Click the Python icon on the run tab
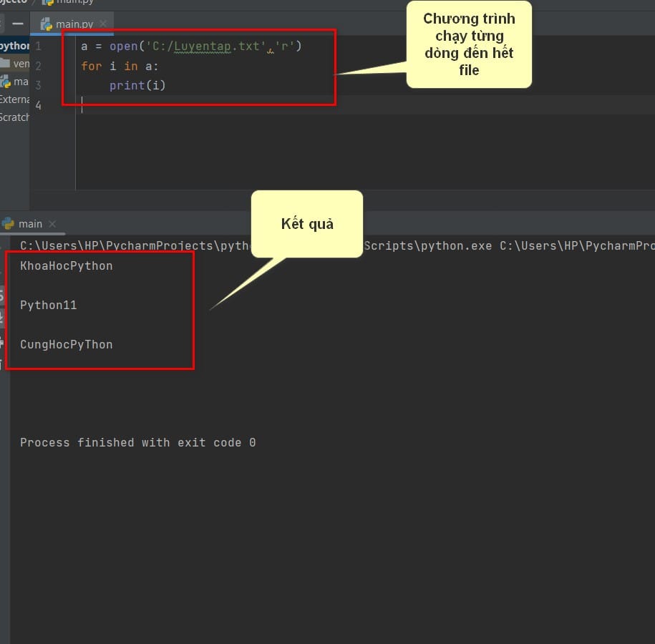Screen dimensions: 655x644 point(8,224)
